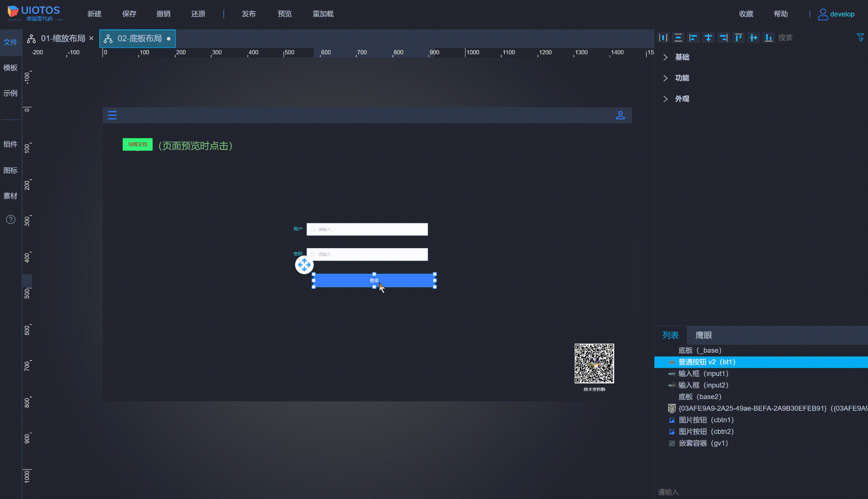Click the QR code image on canvas

(595, 364)
